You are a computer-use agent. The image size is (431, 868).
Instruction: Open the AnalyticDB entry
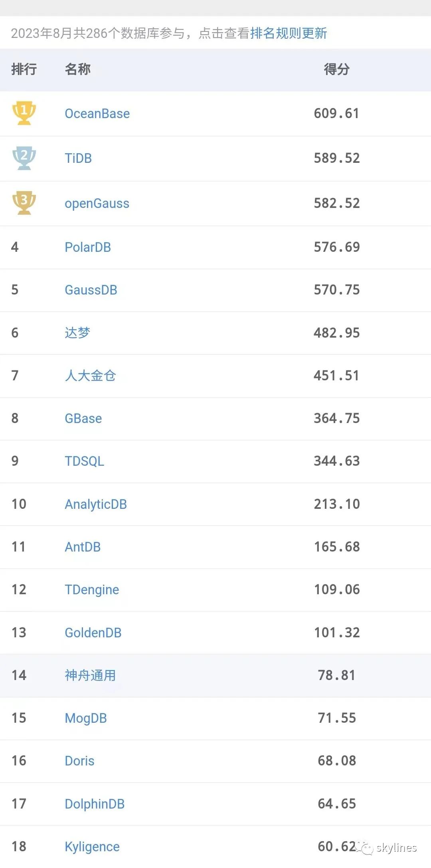tap(96, 504)
